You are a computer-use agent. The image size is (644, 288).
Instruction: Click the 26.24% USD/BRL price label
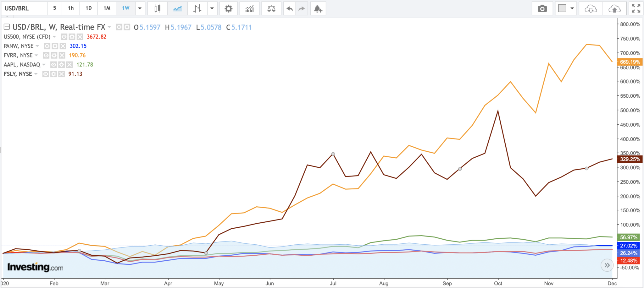(x=629, y=253)
